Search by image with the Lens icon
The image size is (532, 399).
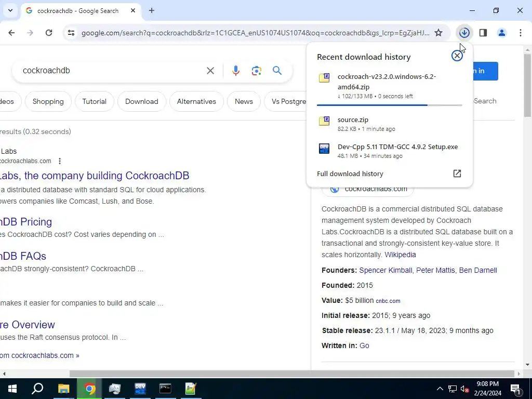tap(257, 71)
